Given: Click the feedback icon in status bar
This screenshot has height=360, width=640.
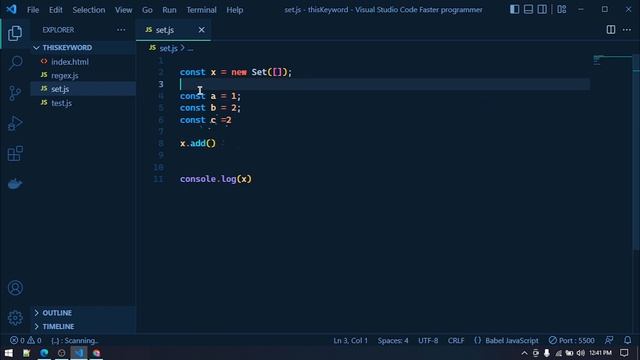Looking at the screenshot, I should tap(609, 340).
